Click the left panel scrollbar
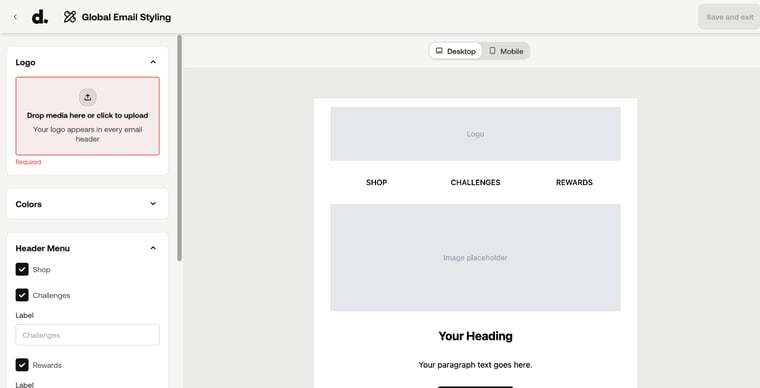Screen dimensions: 760x388 [179, 148]
